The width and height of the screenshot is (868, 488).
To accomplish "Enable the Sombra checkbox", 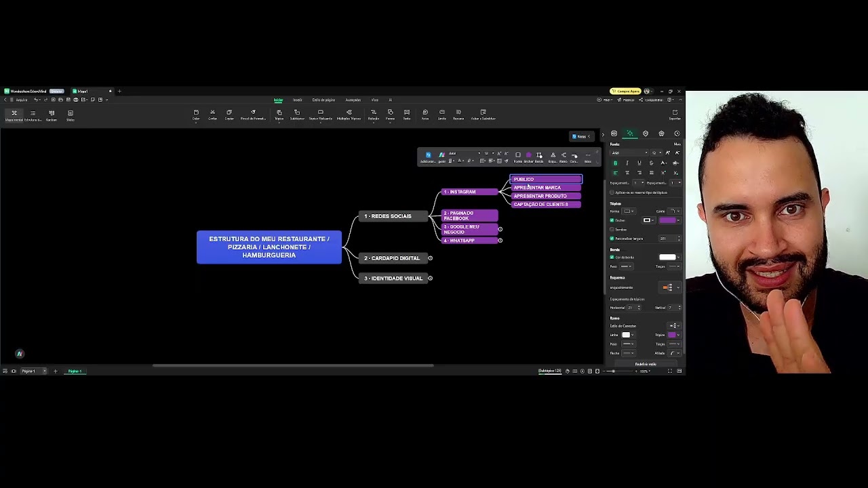I will click(612, 230).
